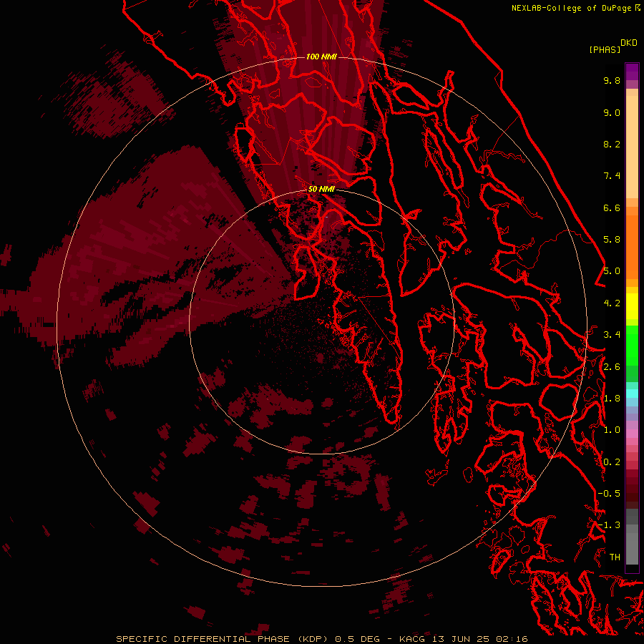Click the cyan color bar segment
Image resolution: width=644 pixels, height=644 pixels.
coord(632,394)
